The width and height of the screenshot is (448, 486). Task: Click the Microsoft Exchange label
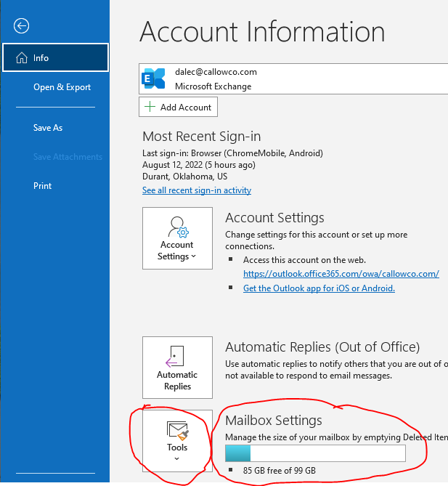(213, 86)
